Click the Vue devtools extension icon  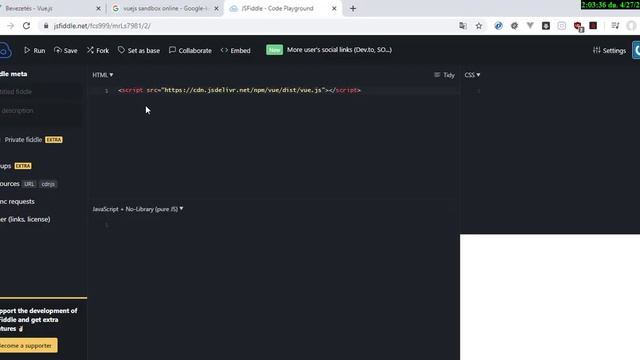click(x=530, y=26)
